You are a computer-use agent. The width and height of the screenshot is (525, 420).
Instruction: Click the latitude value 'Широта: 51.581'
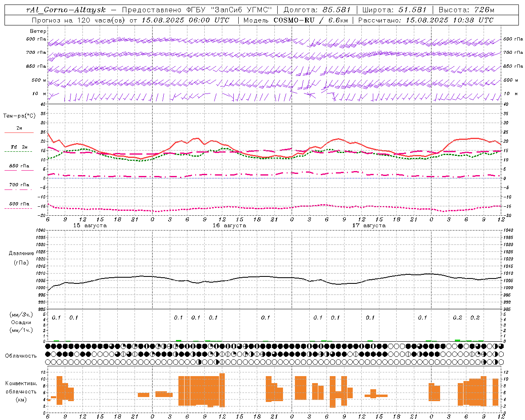[x=394, y=10]
